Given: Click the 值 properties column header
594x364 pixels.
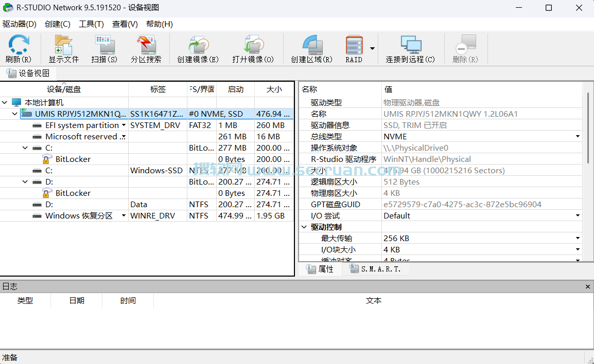Looking at the screenshot, I should (482, 89).
